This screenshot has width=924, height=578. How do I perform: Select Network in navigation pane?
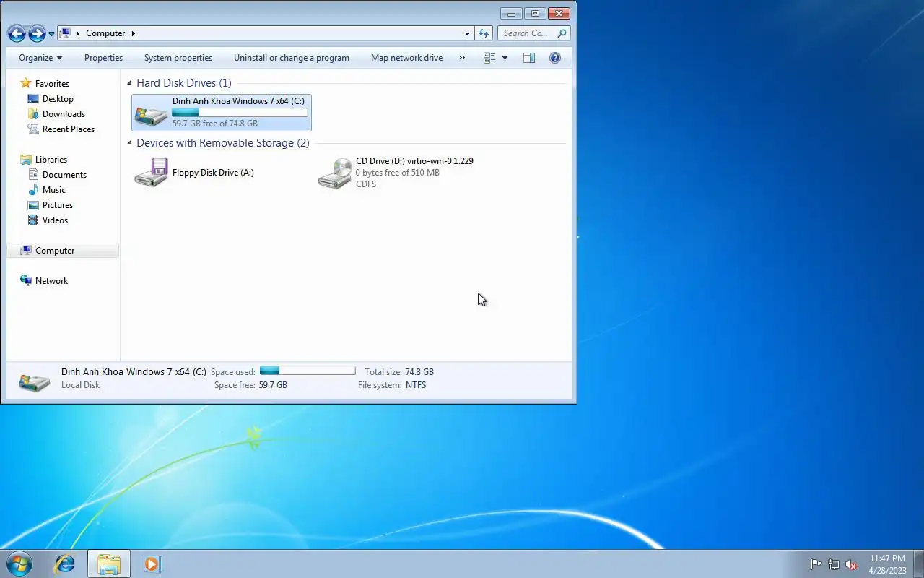pyautogui.click(x=51, y=281)
